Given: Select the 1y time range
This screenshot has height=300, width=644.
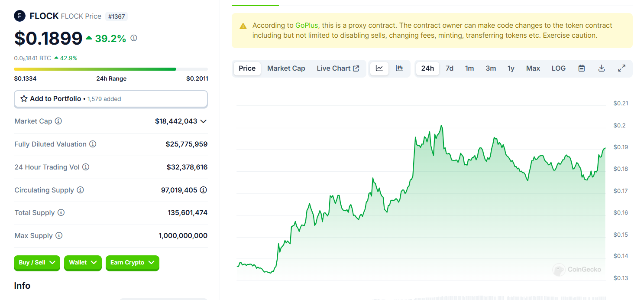Looking at the screenshot, I should tap(511, 68).
